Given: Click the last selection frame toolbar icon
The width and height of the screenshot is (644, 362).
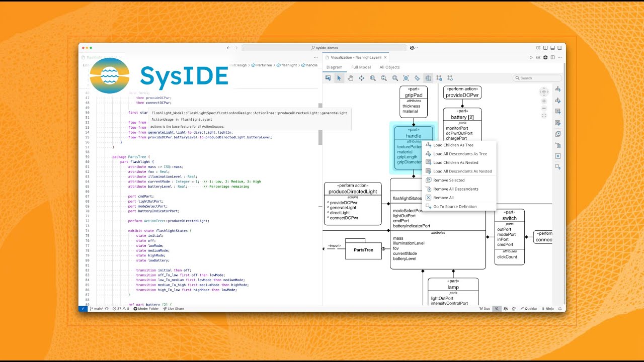Looking at the screenshot, I should pyautogui.click(x=450, y=78).
